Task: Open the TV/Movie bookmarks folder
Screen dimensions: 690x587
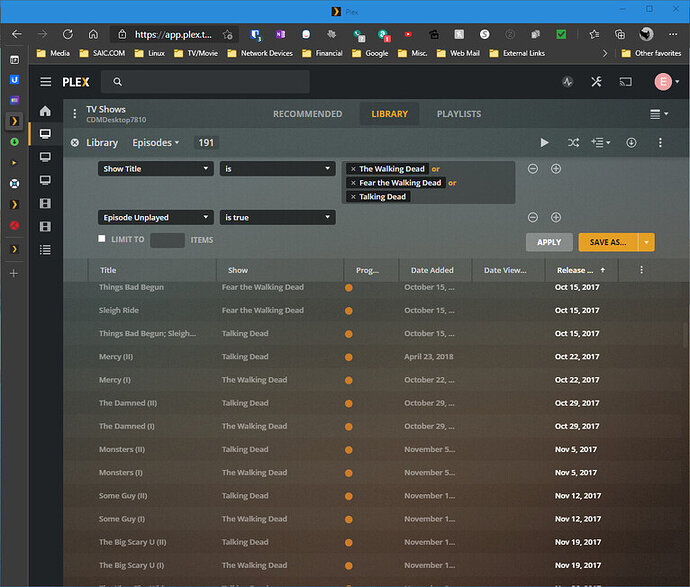Action: (x=196, y=53)
